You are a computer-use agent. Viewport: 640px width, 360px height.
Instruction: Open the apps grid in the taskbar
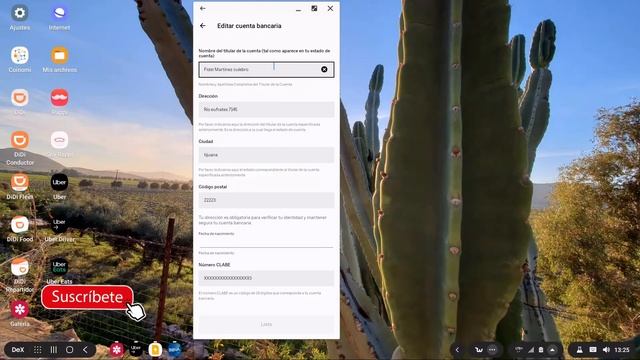click(38, 350)
